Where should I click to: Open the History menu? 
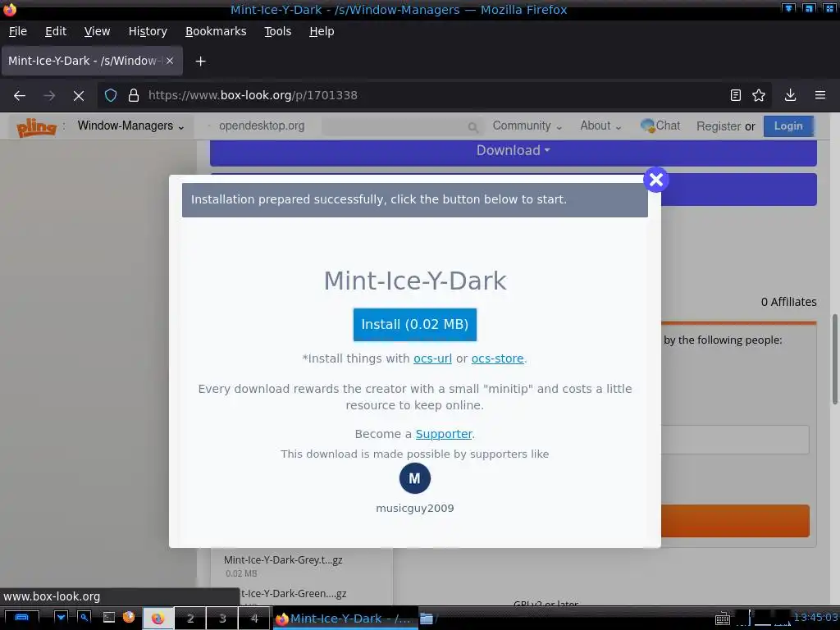click(x=148, y=32)
